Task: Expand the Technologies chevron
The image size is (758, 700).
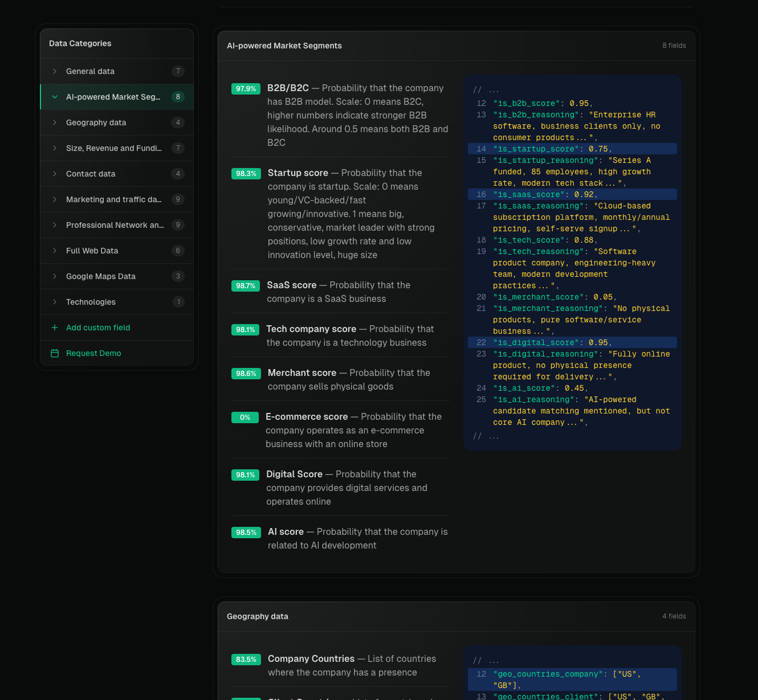Action: click(55, 302)
